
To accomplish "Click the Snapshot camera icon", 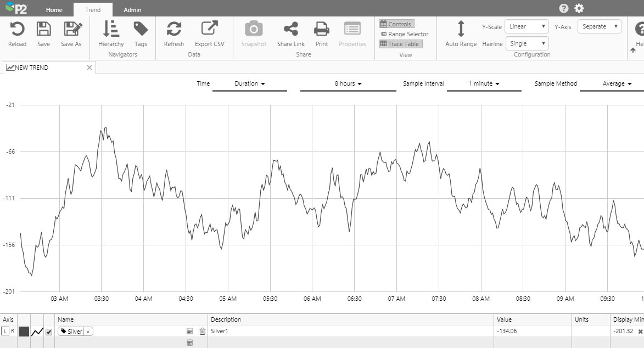I will tap(254, 29).
